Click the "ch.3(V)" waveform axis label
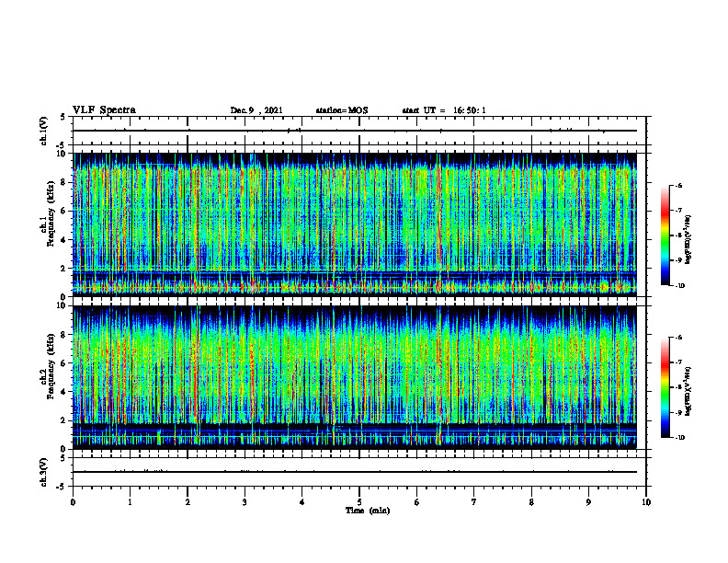The height and width of the screenshot is (563, 728). (43, 472)
